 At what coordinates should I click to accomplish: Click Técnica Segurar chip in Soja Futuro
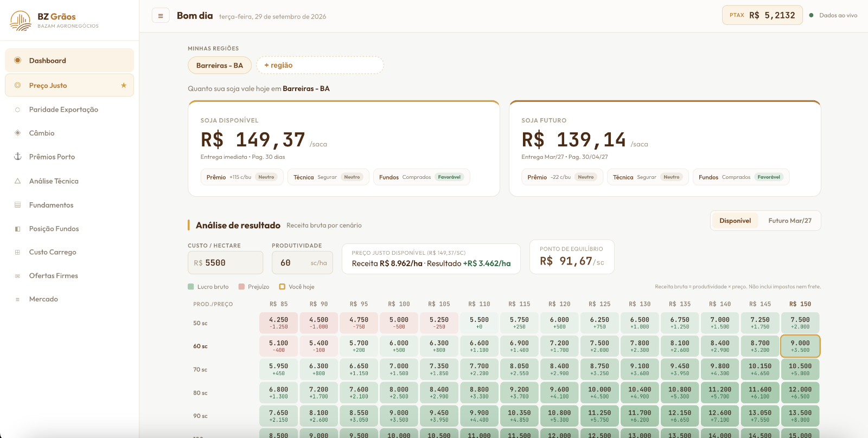pos(648,177)
